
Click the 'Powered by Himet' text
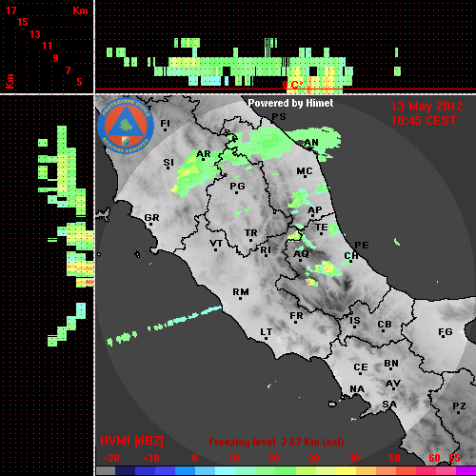point(290,103)
